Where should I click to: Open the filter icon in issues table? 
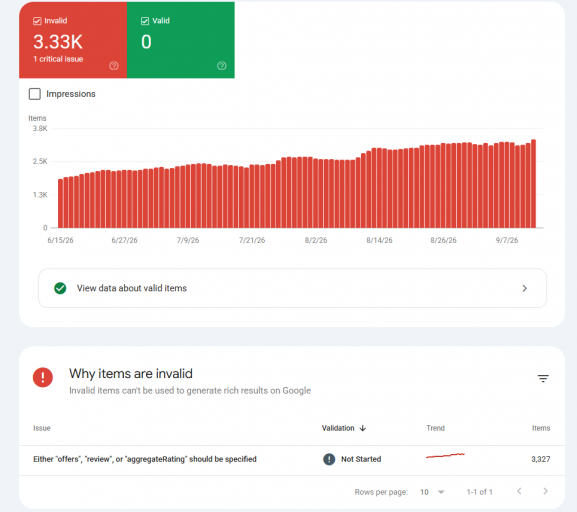(x=543, y=378)
